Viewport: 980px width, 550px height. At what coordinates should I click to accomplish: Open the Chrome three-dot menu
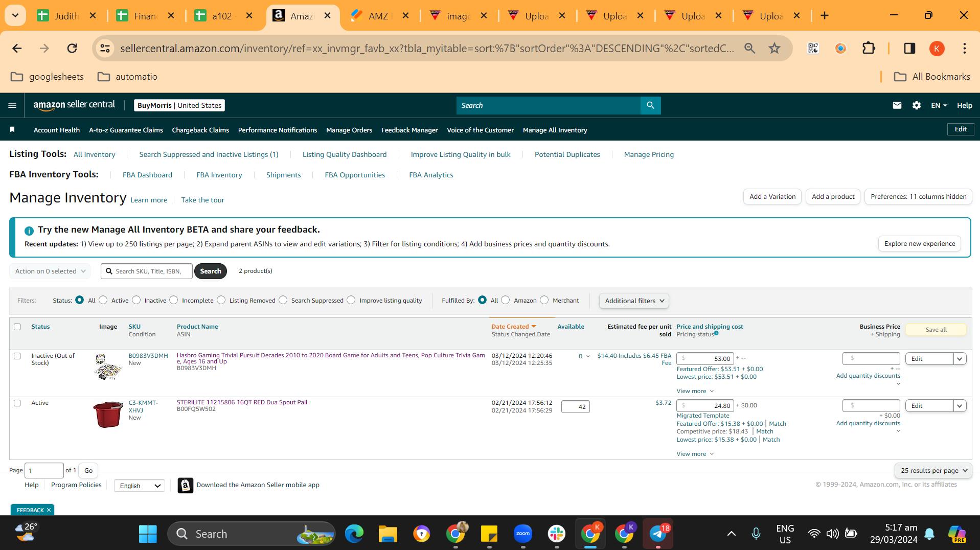964,49
